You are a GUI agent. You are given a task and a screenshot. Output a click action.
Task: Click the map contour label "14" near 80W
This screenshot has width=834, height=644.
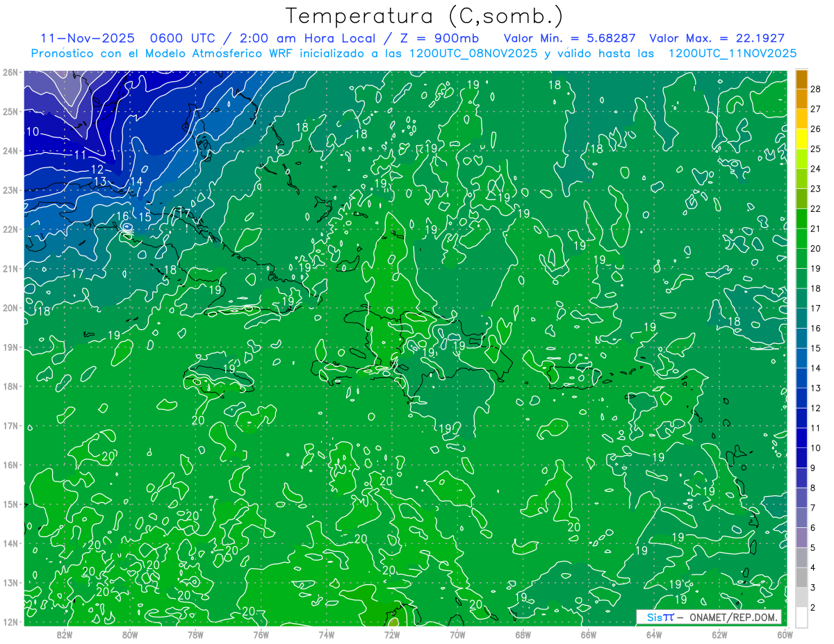tap(136, 182)
